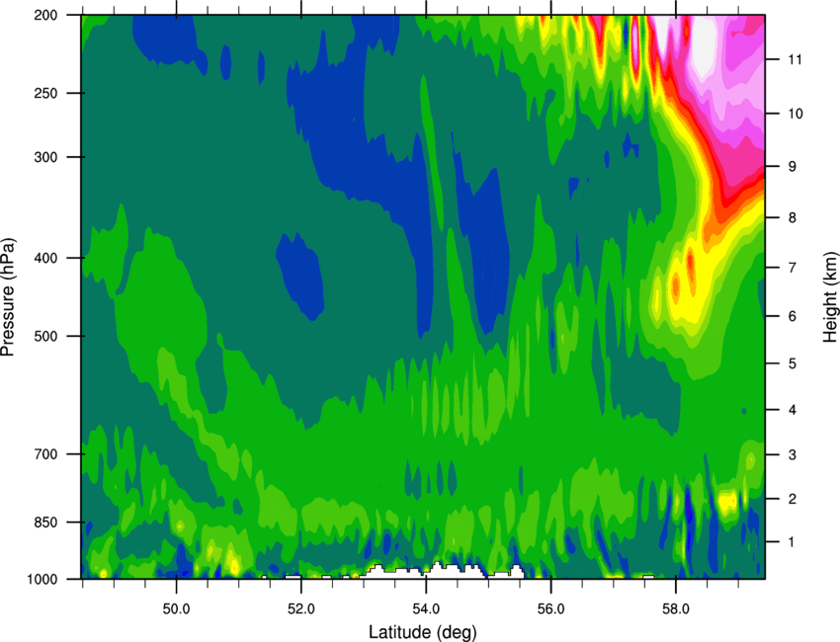This screenshot has height=642, width=840.
Task: Pick the 3 km height label
Action: (793, 454)
